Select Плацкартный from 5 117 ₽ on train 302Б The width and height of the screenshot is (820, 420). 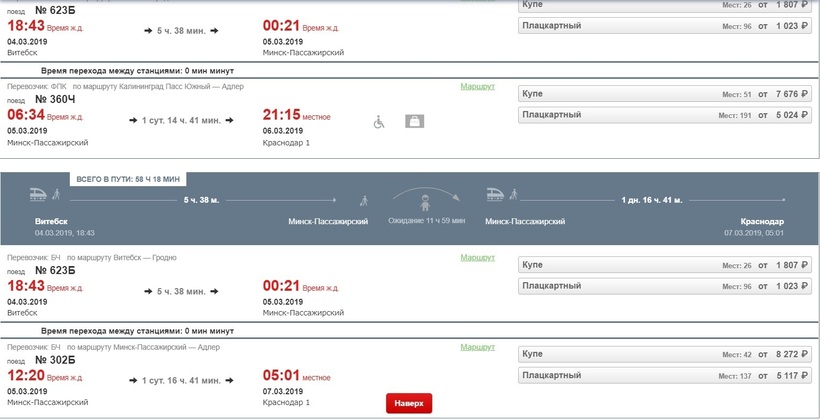665,376
